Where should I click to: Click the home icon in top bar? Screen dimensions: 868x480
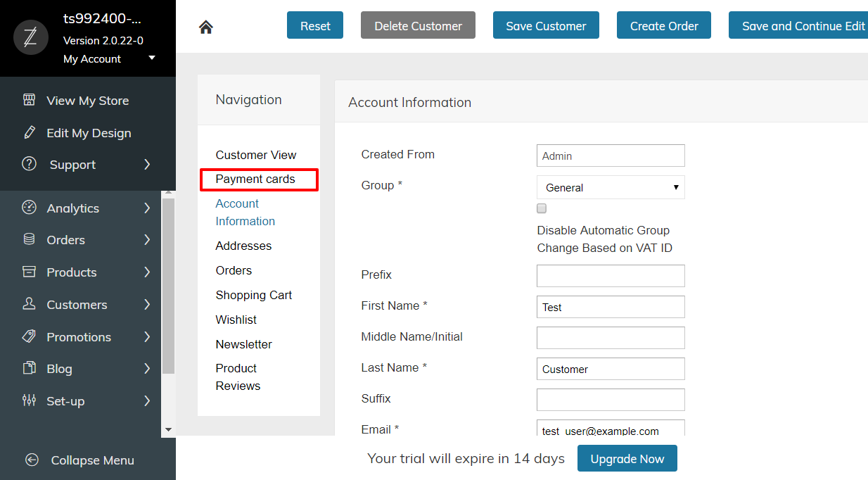click(206, 27)
